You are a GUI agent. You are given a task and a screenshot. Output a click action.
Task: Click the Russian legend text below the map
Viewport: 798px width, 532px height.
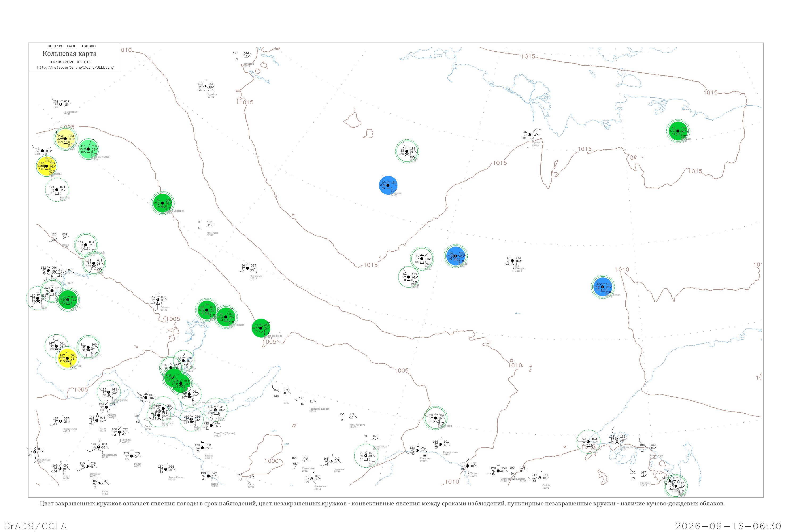pyautogui.click(x=382, y=504)
